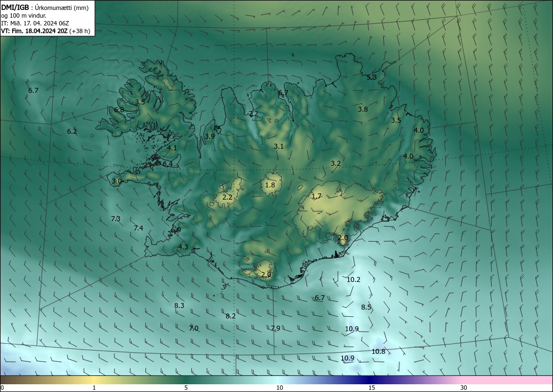This screenshot has width=553, height=392.
Task: Click the 5.3 value on the northeast coast
Action: tap(372, 77)
